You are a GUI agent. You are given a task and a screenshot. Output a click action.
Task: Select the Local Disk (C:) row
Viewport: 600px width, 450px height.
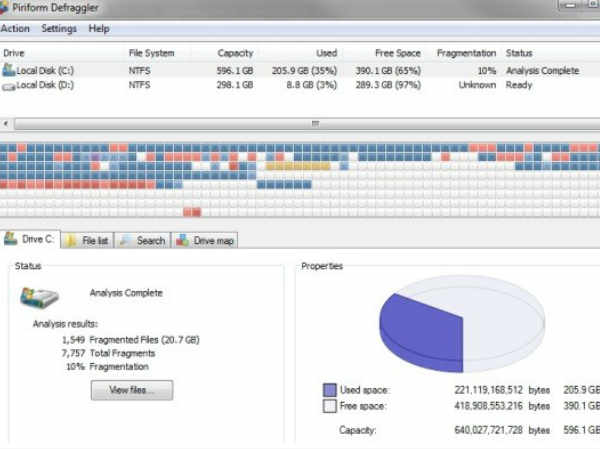[300, 70]
